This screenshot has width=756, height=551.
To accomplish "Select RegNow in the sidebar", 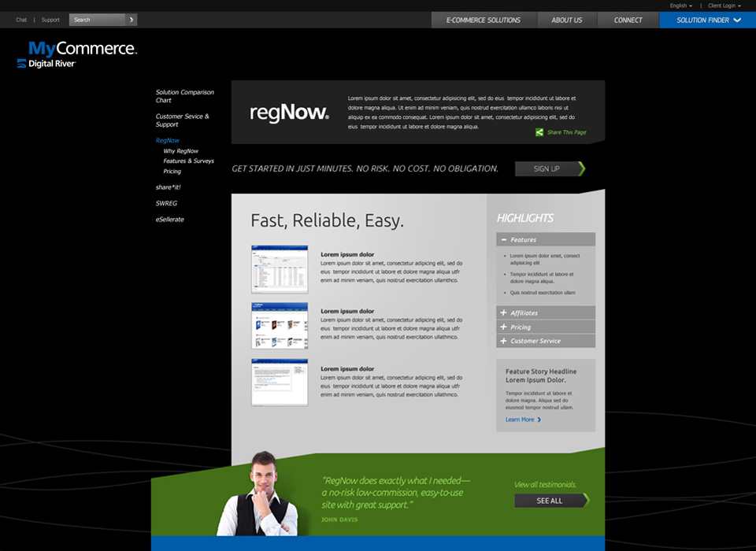I will coord(167,140).
